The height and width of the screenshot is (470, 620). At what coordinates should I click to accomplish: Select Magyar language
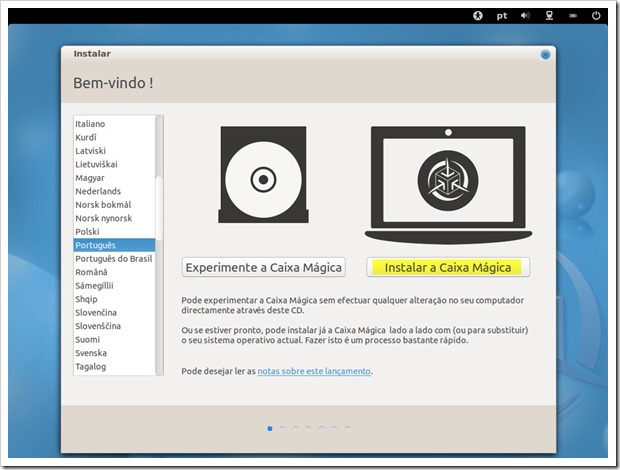(x=114, y=178)
